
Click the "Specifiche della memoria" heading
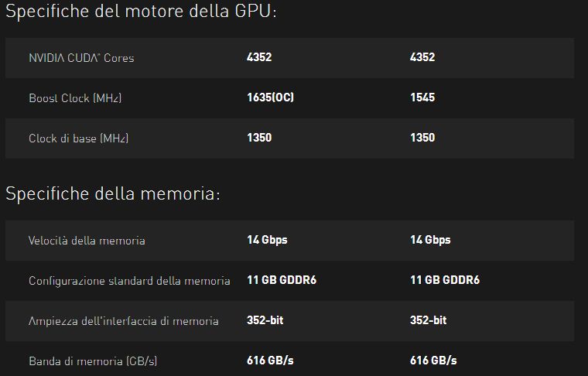tap(113, 193)
